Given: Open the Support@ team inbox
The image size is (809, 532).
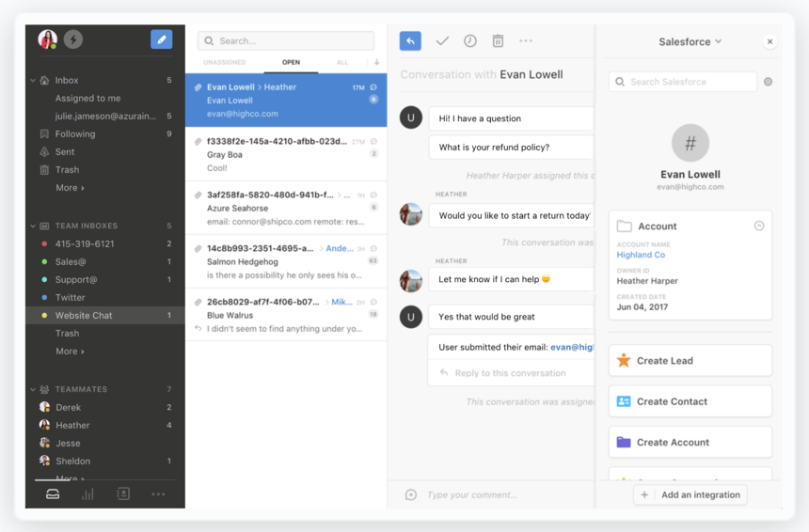Looking at the screenshot, I should [105, 279].
